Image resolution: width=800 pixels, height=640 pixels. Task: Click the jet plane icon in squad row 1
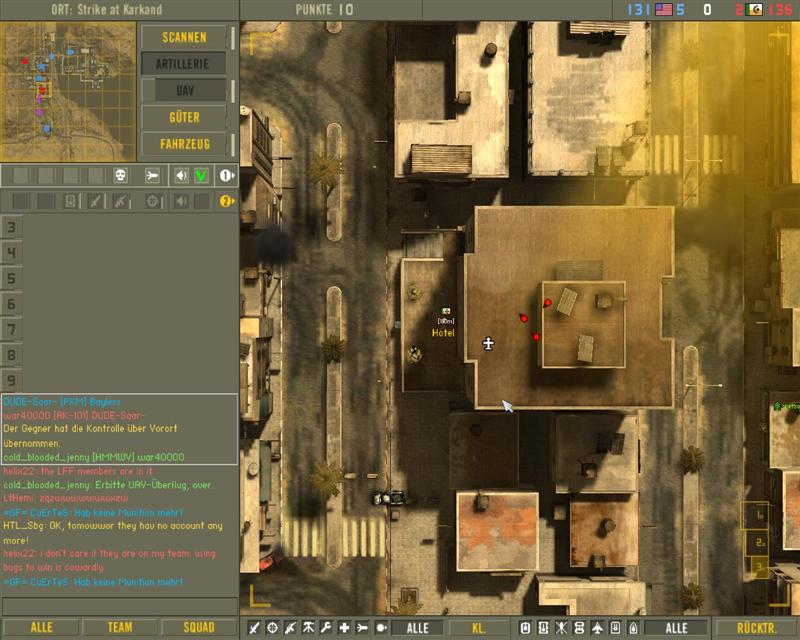tap(152, 176)
